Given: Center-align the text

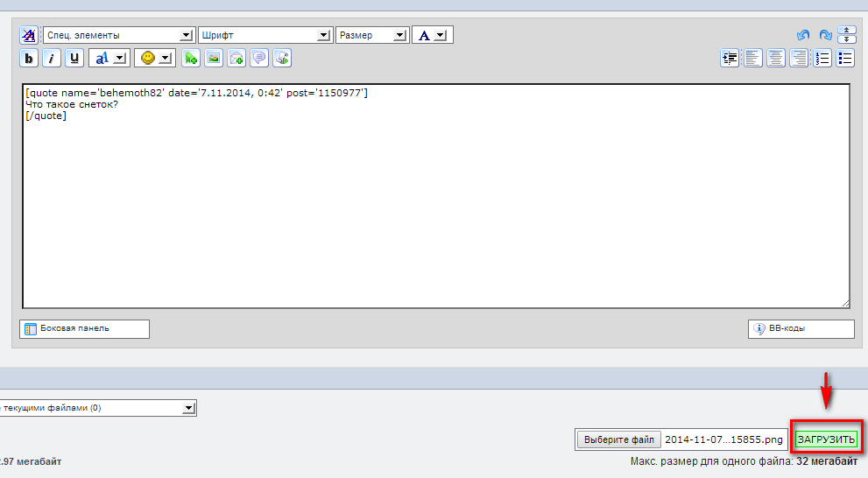Looking at the screenshot, I should [775, 59].
